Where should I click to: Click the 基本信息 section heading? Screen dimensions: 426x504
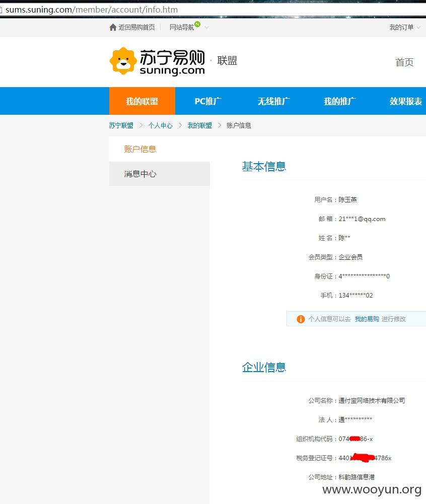click(x=264, y=167)
